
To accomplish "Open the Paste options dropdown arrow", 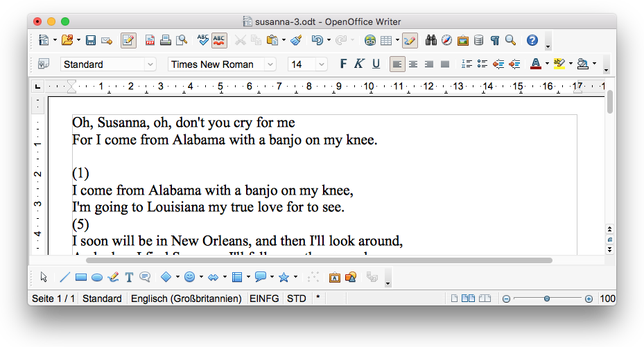I will pyautogui.click(x=284, y=40).
